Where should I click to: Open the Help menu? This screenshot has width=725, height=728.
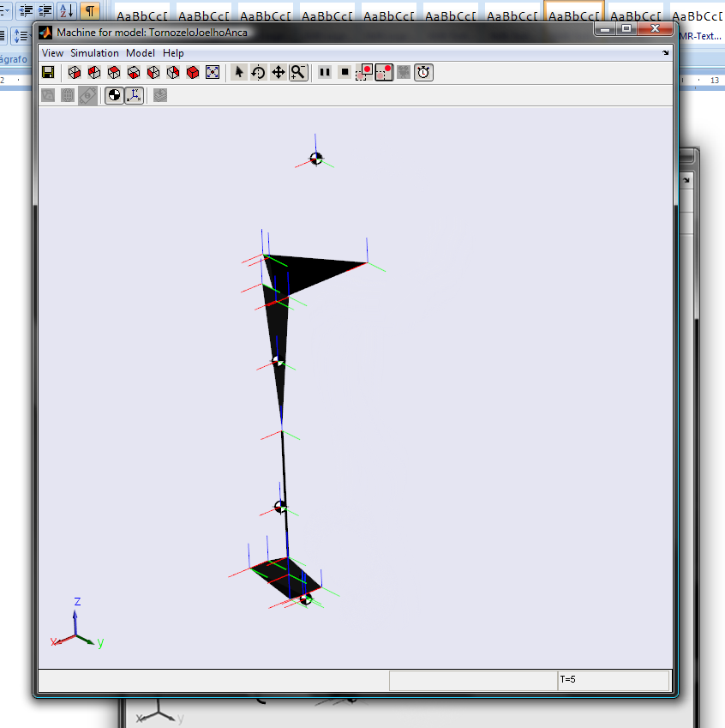click(173, 53)
